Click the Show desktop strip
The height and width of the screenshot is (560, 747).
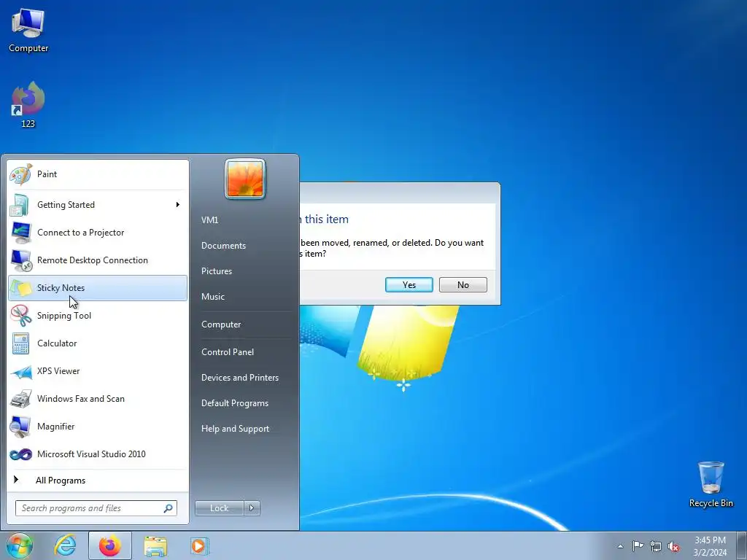tap(742, 545)
